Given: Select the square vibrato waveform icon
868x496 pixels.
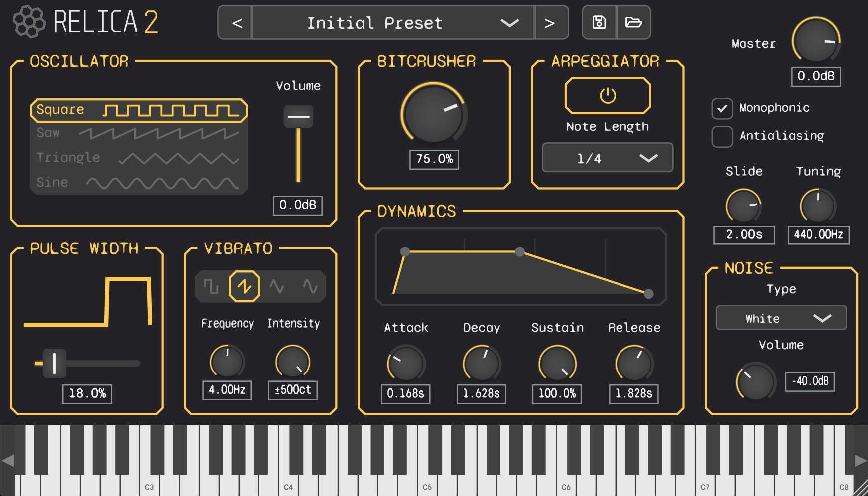Looking at the screenshot, I should coord(211,286).
